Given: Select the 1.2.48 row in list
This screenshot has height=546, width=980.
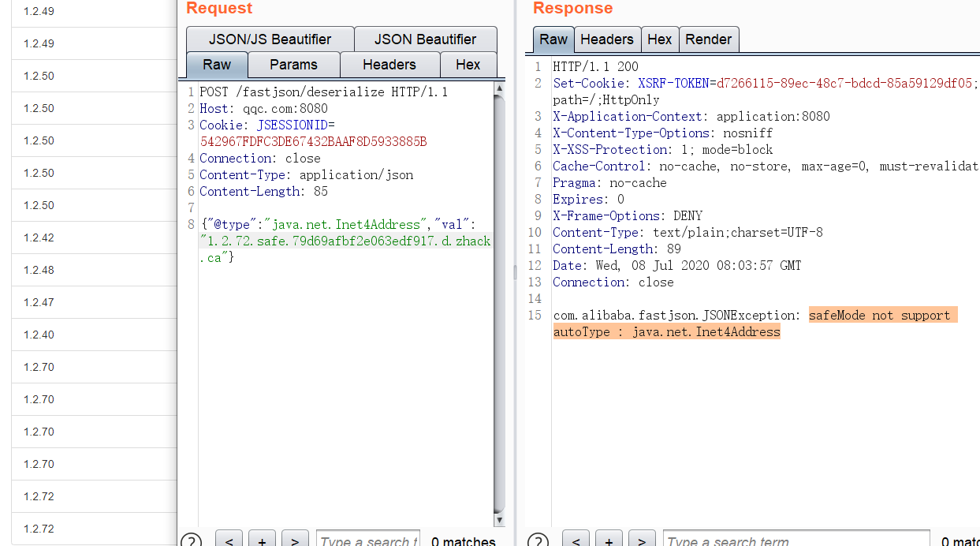Looking at the screenshot, I should point(94,270).
